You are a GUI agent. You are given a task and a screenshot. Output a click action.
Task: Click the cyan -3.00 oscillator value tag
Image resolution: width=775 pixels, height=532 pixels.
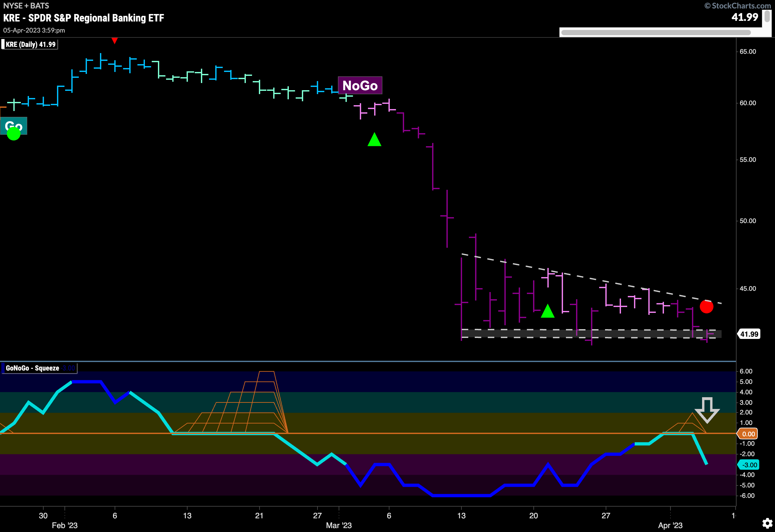[x=749, y=465]
